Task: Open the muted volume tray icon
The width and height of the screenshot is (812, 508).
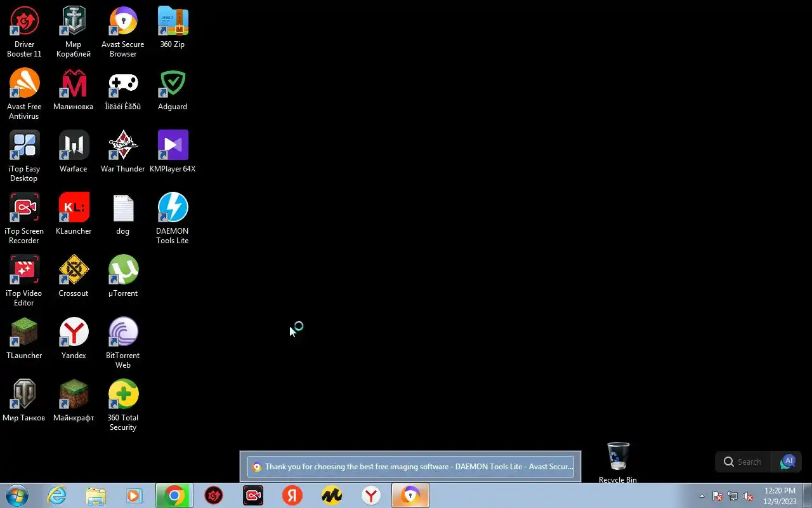Action: pyautogui.click(x=748, y=496)
